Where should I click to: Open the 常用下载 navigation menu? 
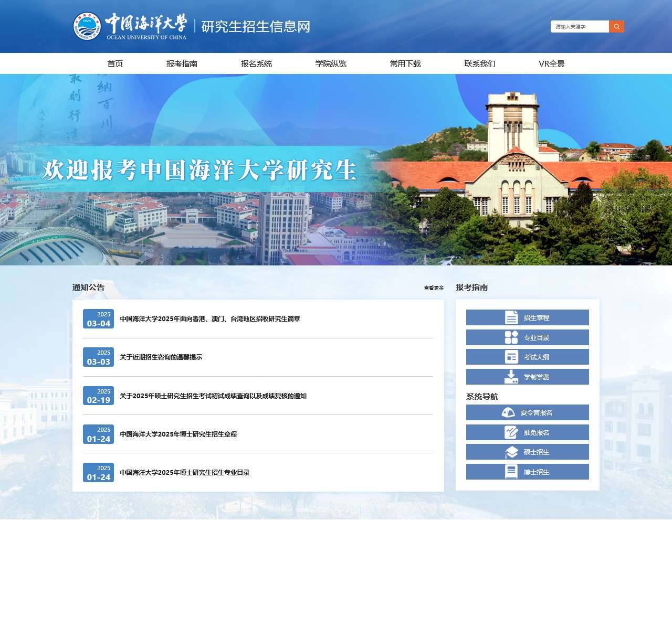pos(405,63)
